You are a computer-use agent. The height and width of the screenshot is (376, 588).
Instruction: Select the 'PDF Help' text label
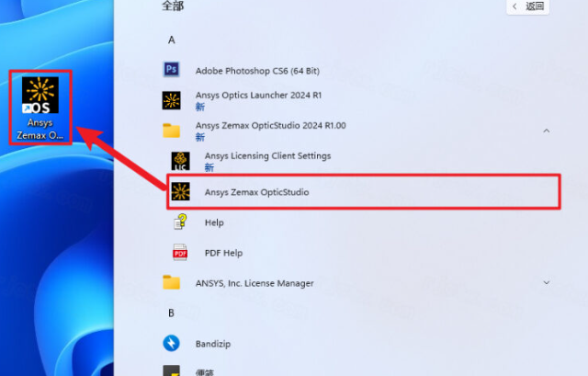coord(223,253)
